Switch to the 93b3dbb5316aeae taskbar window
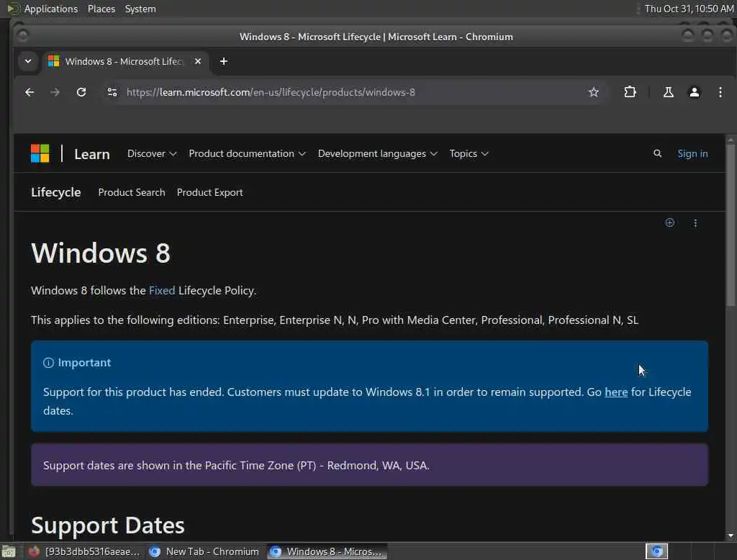 pos(83,551)
